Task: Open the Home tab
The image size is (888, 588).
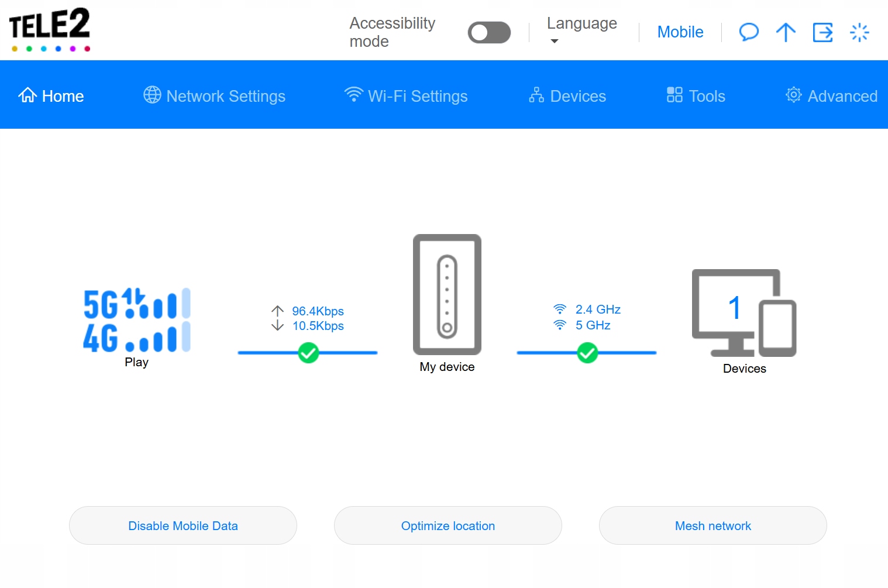Action: click(x=51, y=96)
